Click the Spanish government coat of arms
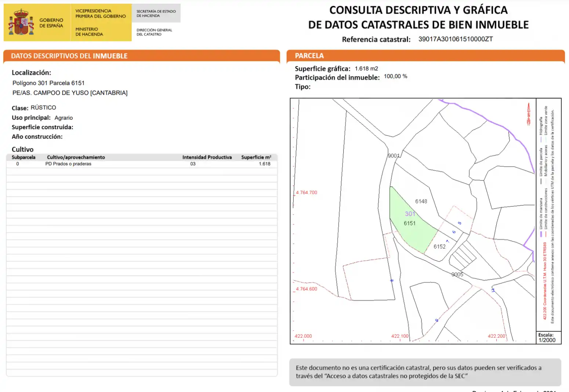 click(21, 23)
